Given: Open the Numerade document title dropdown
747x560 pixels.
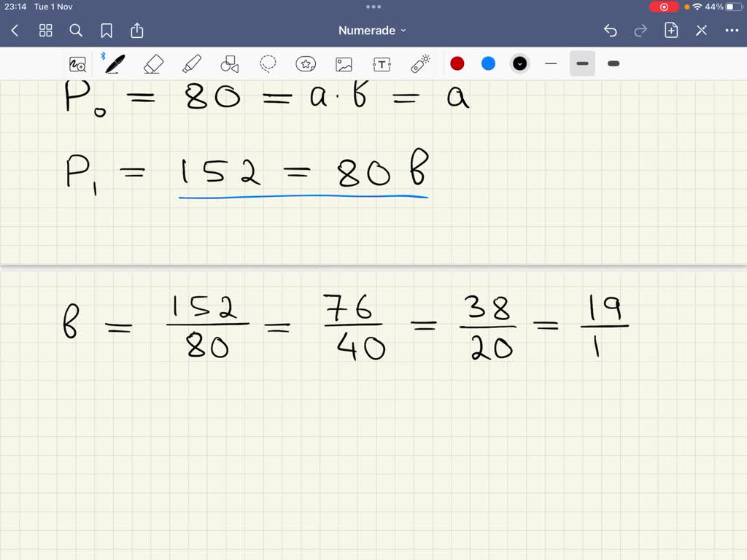Looking at the screenshot, I should [373, 30].
